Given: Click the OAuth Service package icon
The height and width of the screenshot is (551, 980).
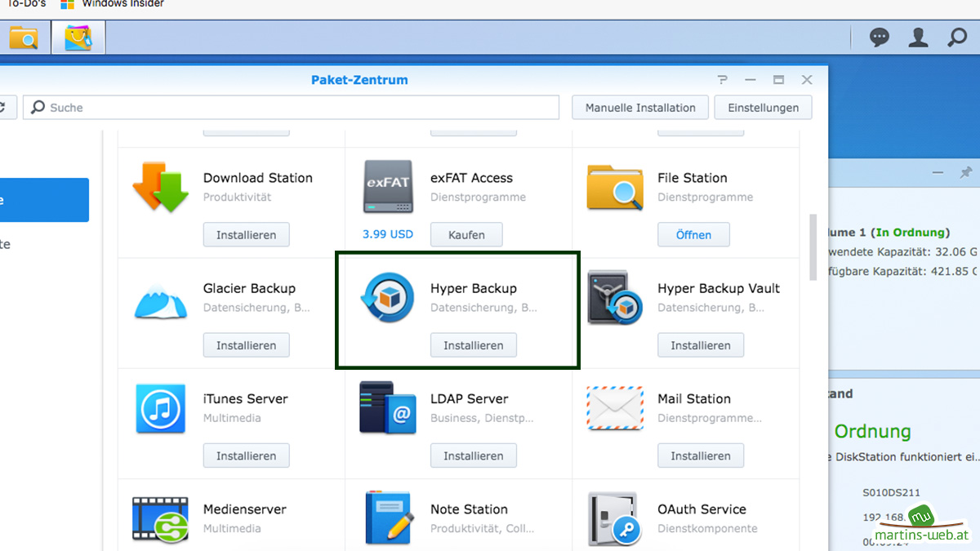Looking at the screenshot, I should [615, 519].
